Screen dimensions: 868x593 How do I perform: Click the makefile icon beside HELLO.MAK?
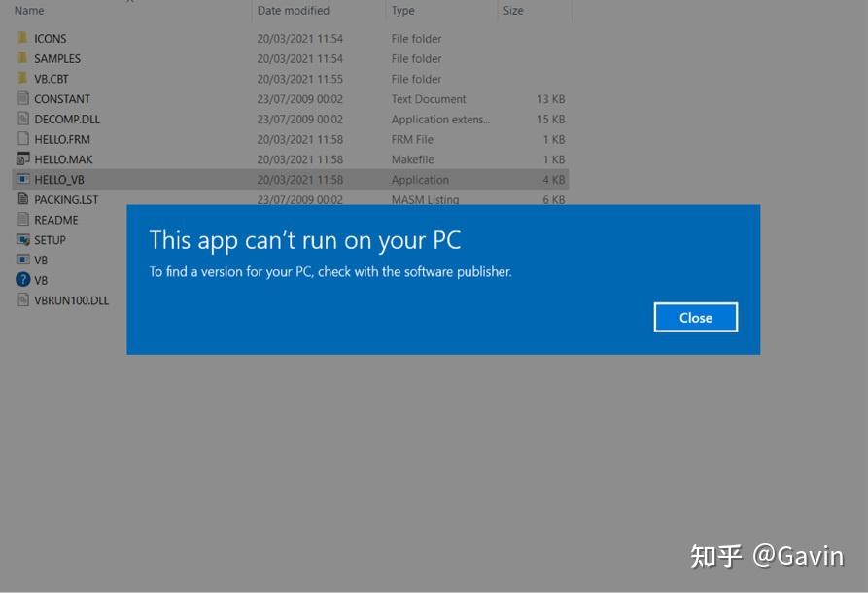coord(21,158)
